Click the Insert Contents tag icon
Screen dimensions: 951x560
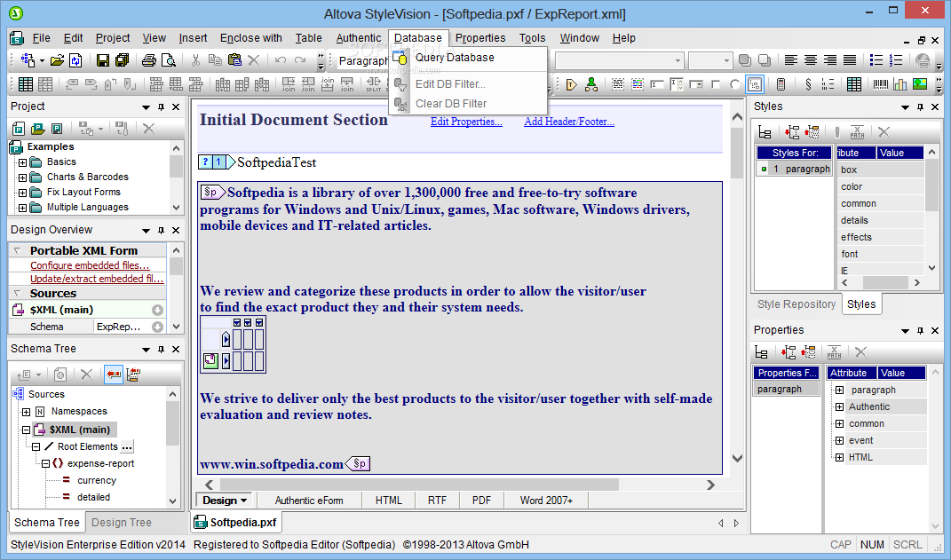571,84
